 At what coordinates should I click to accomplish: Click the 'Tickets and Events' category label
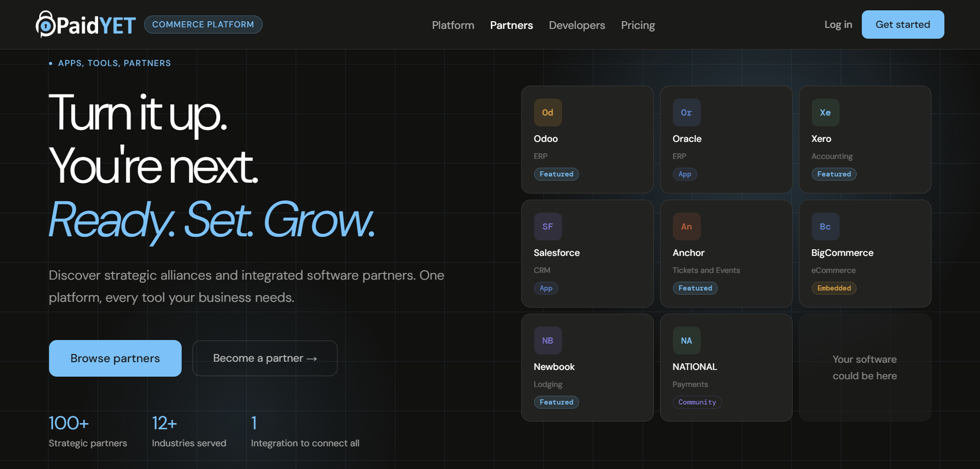pyautogui.click(x=706, y=270)
